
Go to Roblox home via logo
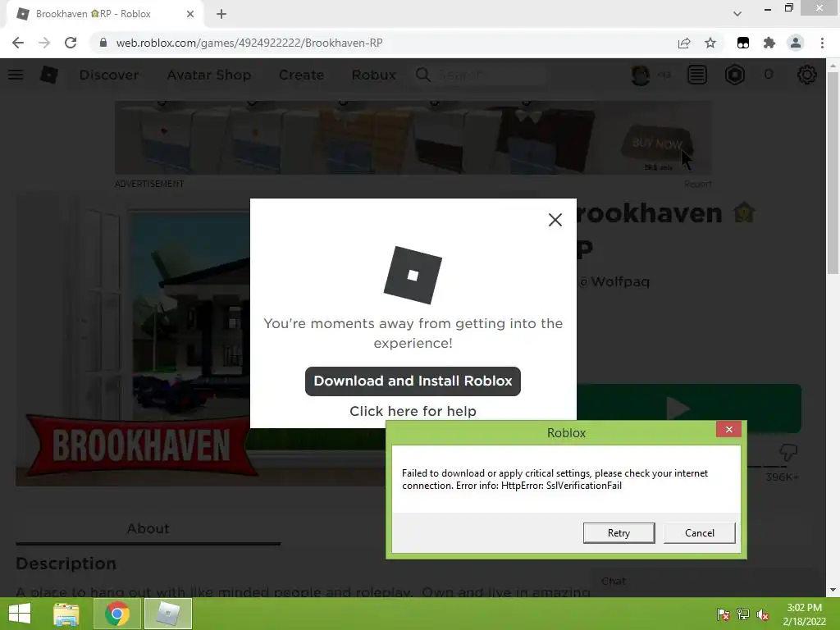(48, 75)
